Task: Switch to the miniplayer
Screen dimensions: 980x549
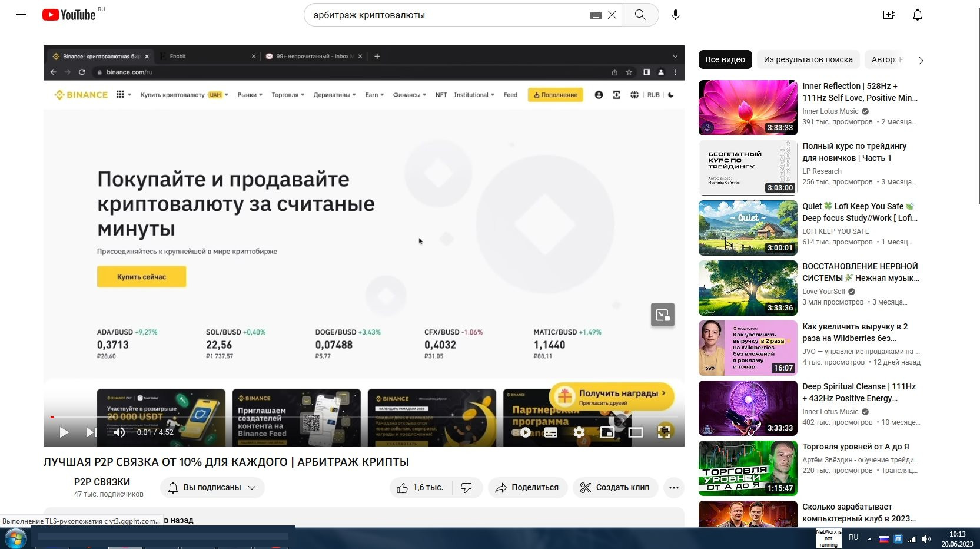Action: tap(607, 432)
